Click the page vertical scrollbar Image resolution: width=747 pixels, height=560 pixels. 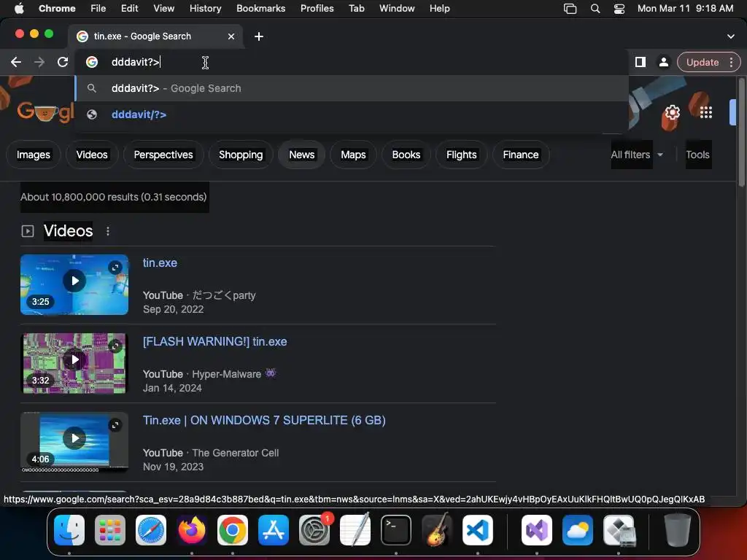tap(741, 133)
